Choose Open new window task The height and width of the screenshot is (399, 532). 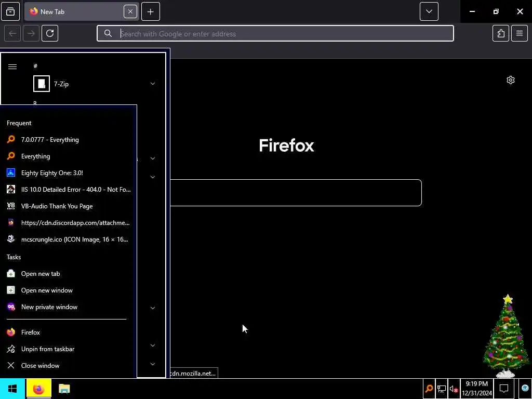(68, 290)
